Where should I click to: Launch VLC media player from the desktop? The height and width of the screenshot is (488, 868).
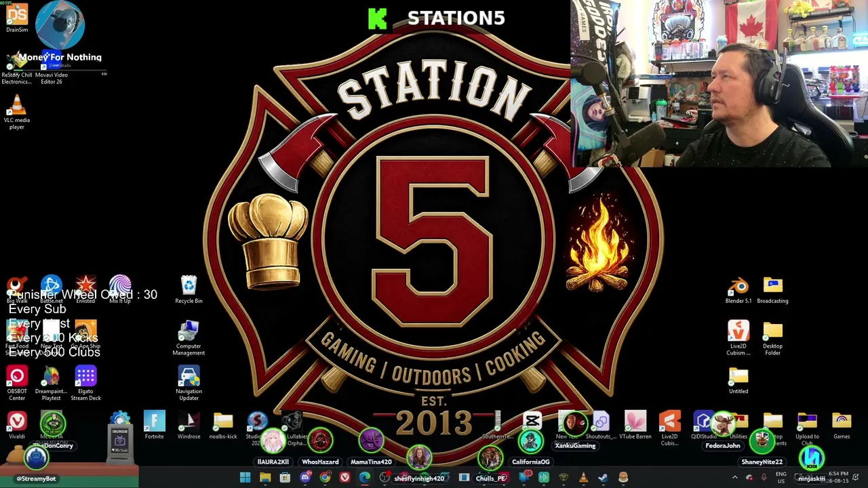[x=17, y=111]
